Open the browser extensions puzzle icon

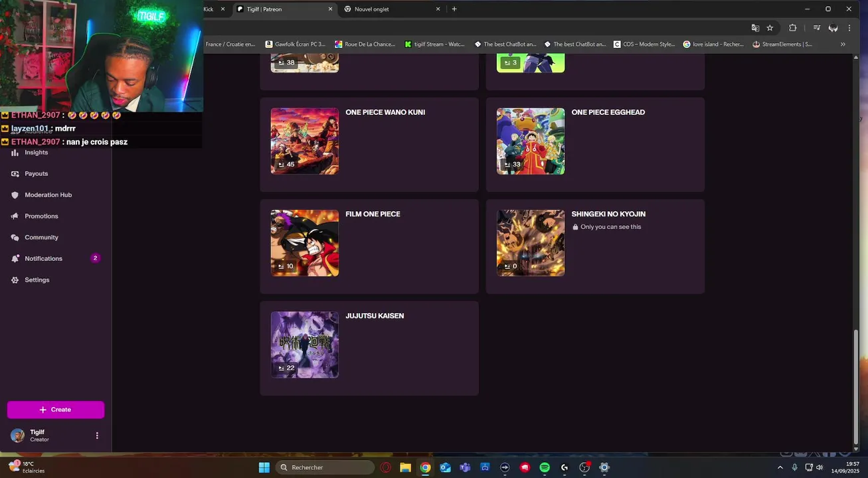coord(792,28)
